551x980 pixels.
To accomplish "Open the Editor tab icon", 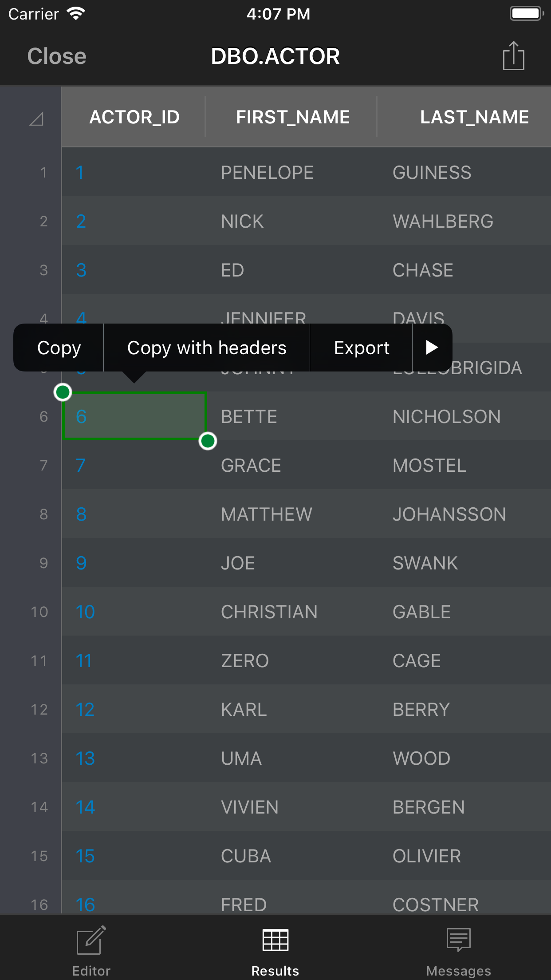I will tap(91, 940).
